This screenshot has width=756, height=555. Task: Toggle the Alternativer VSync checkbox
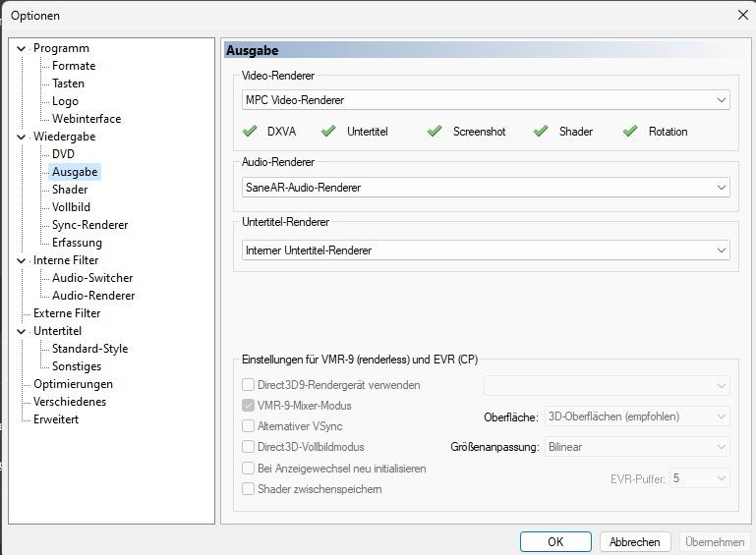coord(249,426)
